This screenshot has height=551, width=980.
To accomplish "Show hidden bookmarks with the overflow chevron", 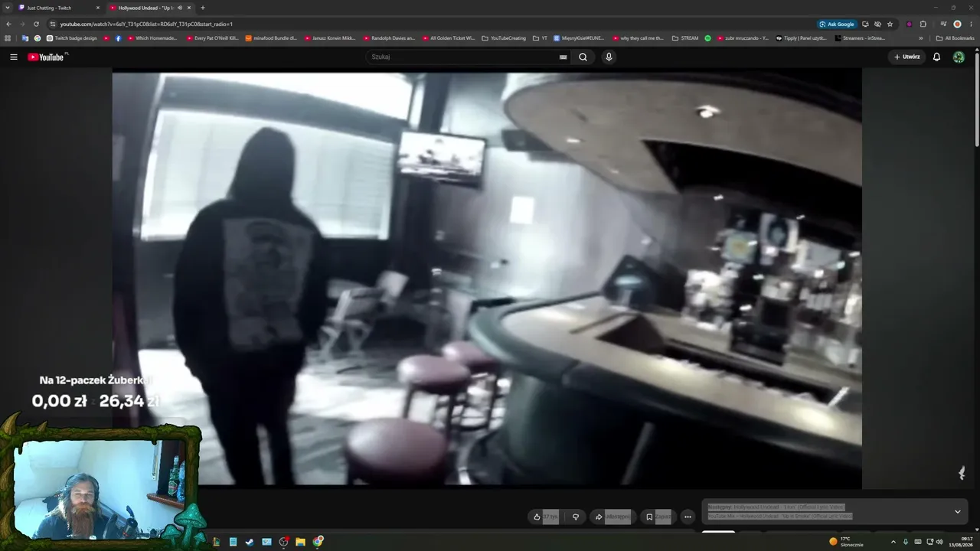I will 921,38.
